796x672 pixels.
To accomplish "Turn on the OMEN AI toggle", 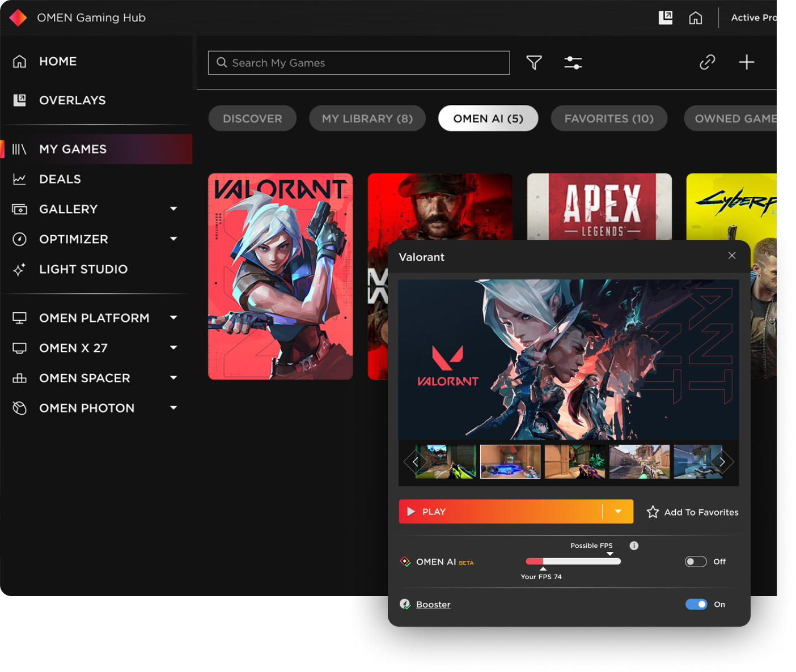I will [x=696, y=562].
